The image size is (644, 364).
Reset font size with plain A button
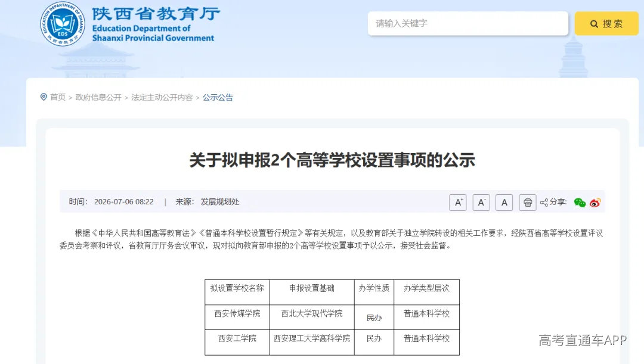504,203
